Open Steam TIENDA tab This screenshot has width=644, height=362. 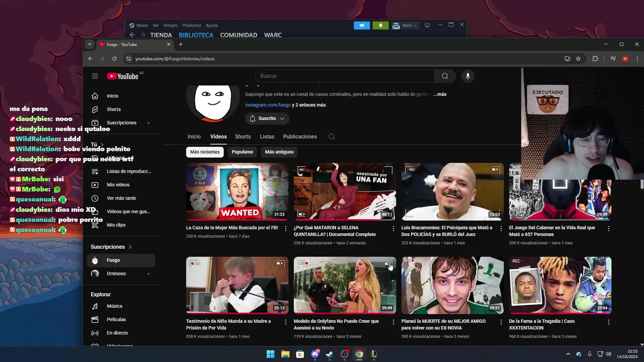[161, 35]
